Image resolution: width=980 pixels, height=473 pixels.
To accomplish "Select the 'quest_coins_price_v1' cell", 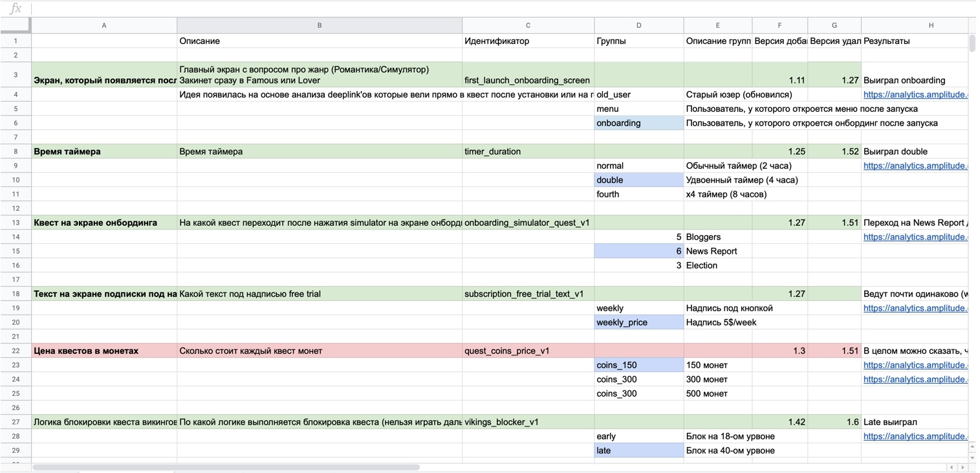I will (x=528, y=351).
